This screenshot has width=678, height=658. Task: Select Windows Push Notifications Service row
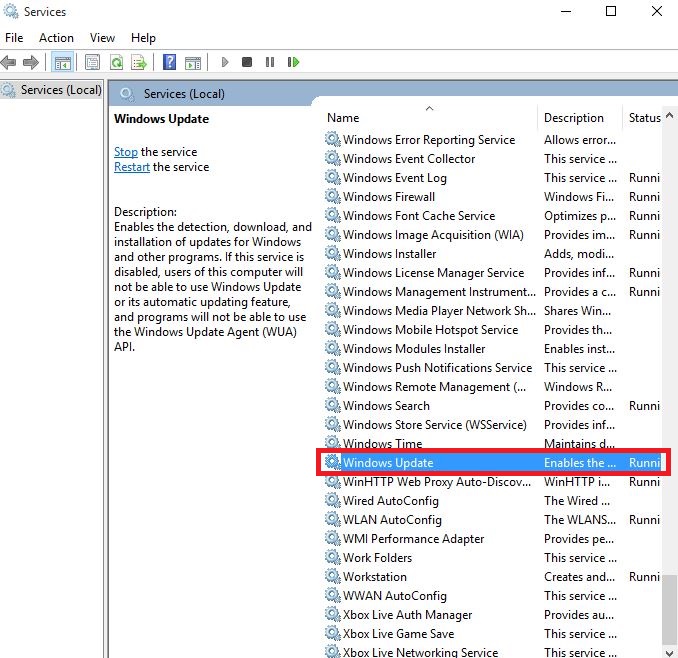[x=493, y=368]
